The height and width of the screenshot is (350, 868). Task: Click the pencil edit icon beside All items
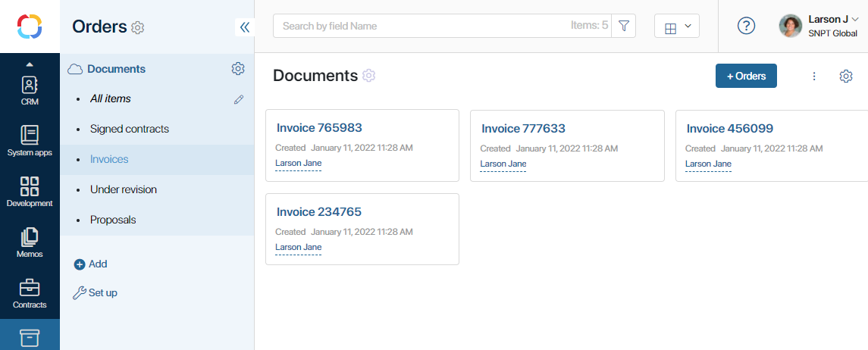[239, 99]
